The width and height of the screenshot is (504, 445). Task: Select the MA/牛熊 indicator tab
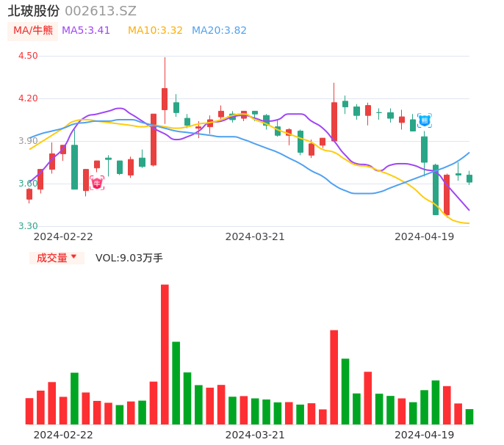(32, 31)
